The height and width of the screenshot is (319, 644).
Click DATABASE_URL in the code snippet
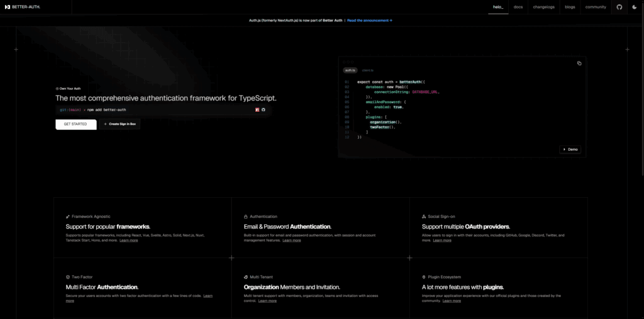426,92
